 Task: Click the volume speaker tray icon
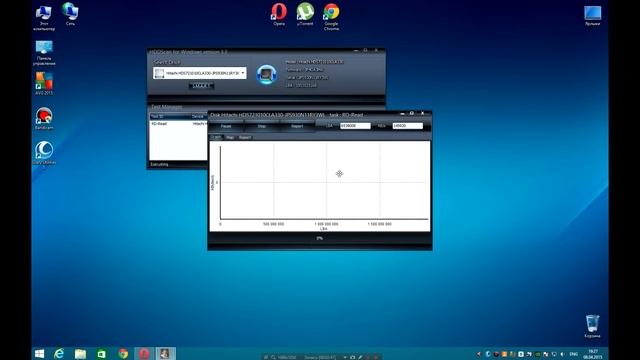[x=562, y=354]
